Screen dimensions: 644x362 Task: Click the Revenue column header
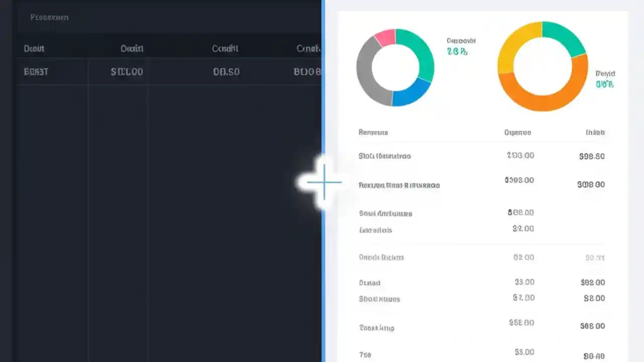[x=372, y=132]
